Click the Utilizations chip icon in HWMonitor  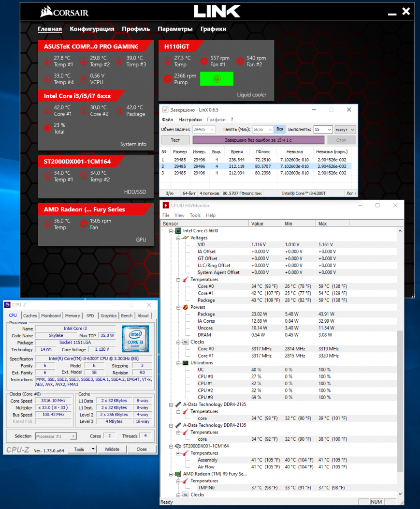point(186,363)
